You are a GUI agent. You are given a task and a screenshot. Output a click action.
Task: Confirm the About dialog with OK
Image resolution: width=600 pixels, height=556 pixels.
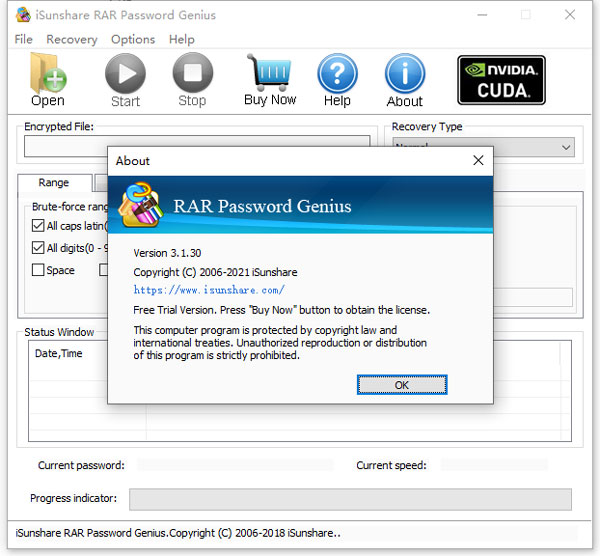point(402,385)
